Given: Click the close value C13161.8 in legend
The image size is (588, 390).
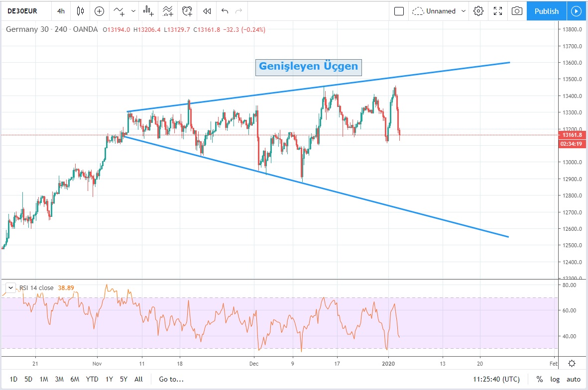Looking at the screenshot, I should (207, 29).
